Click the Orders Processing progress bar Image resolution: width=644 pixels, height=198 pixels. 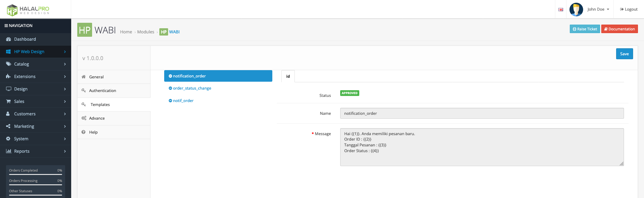(x=35, y=185)
